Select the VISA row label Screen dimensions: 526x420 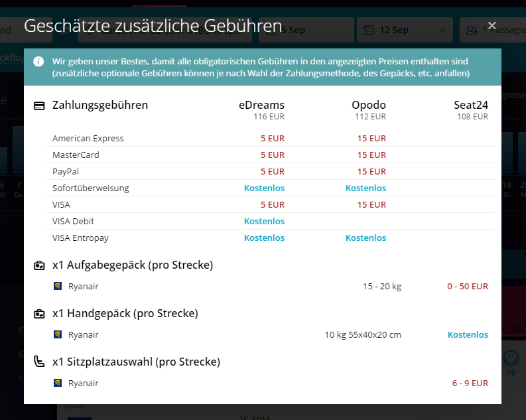pos(61,204)
